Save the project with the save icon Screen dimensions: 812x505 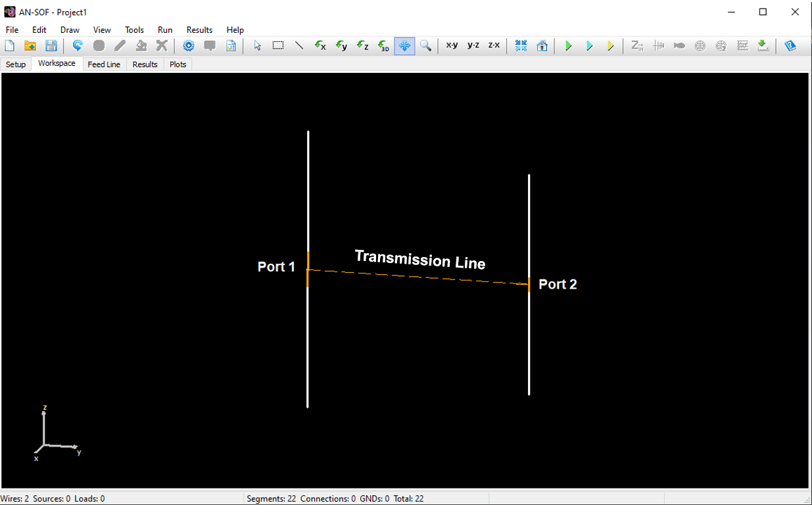[x=51, y=45]
